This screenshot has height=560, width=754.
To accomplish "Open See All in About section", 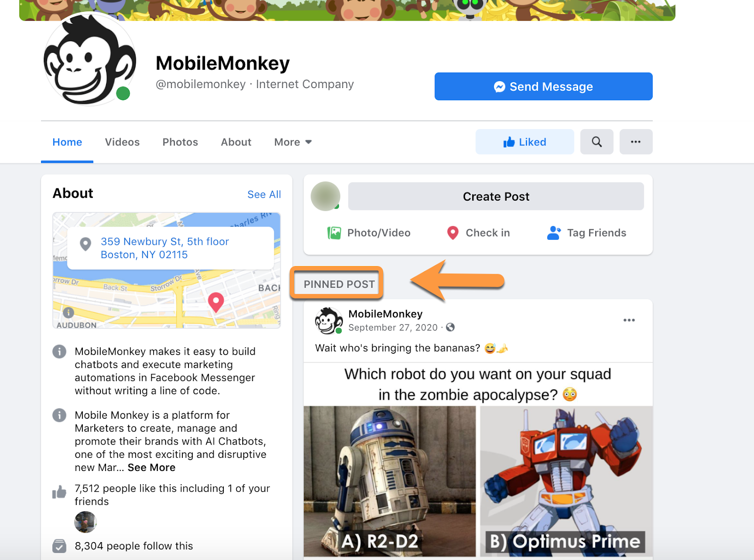I will pyautogui.click(x=264, y=195).
